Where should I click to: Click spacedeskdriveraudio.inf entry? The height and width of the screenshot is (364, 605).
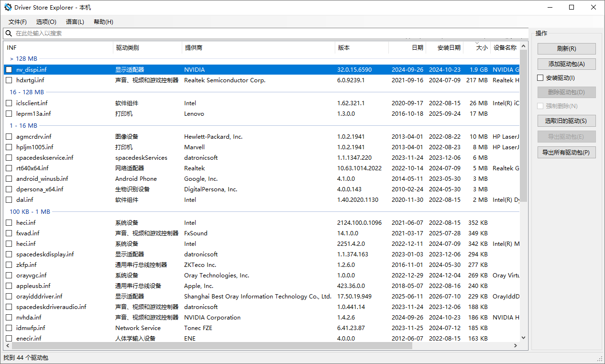point(51,307)
